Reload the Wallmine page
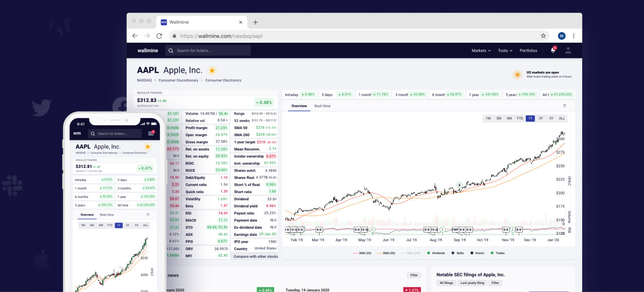 click(x=159, y=36)
